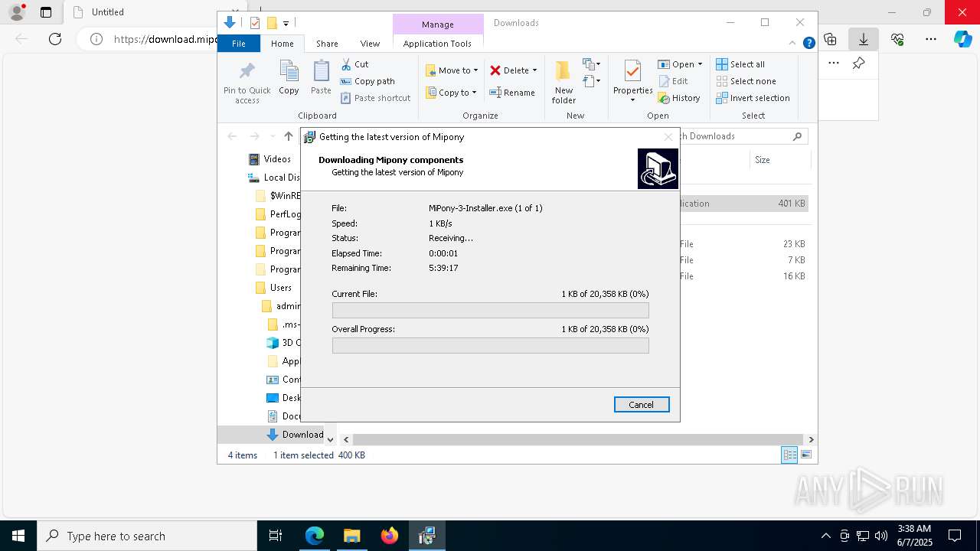This screenshot has height=551, width=980.
Task: Click Edge downloads icon in toolbar
Action: (864, 39)
